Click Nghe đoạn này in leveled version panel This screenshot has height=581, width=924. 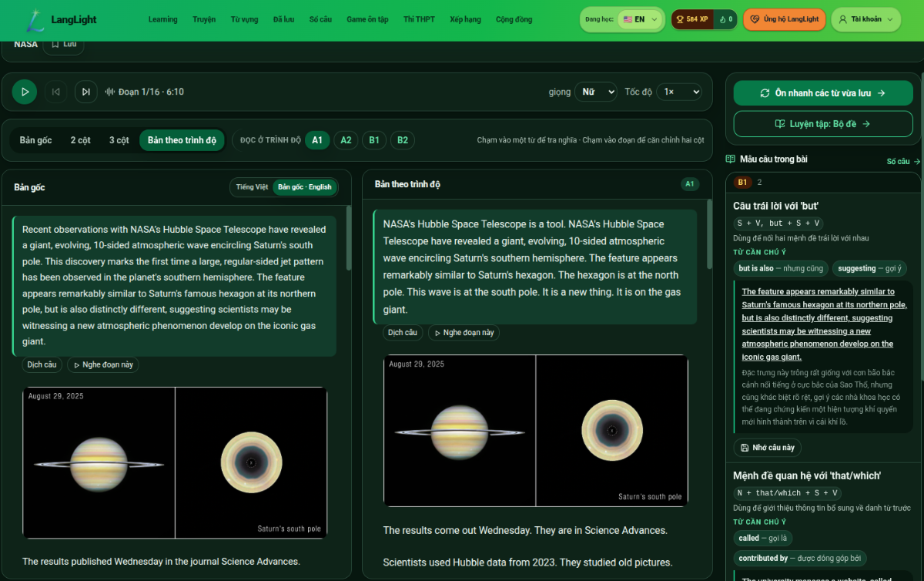click(x=464, y=333)
